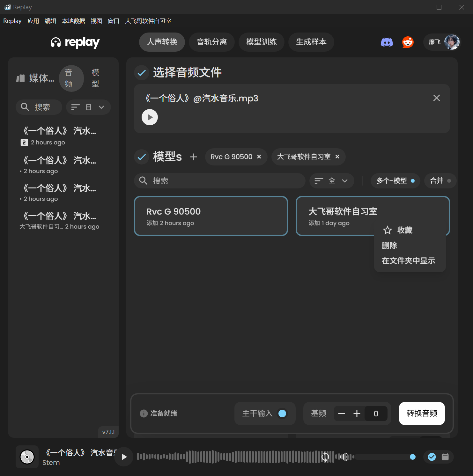Add a model with the plus icon
473x476 pixels.
193,157
